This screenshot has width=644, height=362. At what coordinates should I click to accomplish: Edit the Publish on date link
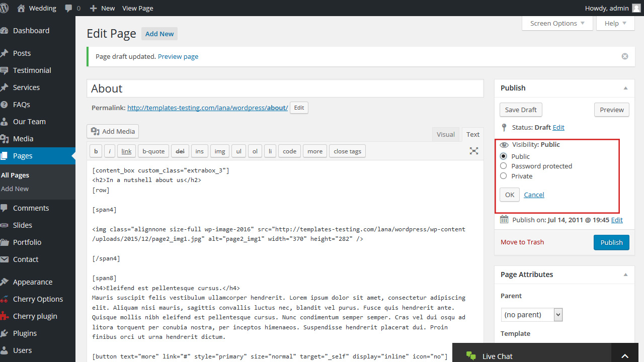pos(617,220)
